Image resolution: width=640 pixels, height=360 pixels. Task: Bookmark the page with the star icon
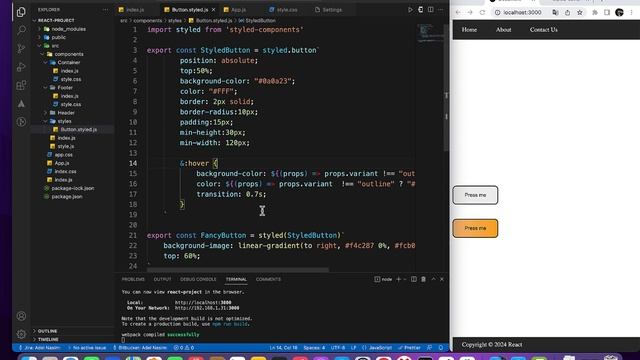click(580, 13)
